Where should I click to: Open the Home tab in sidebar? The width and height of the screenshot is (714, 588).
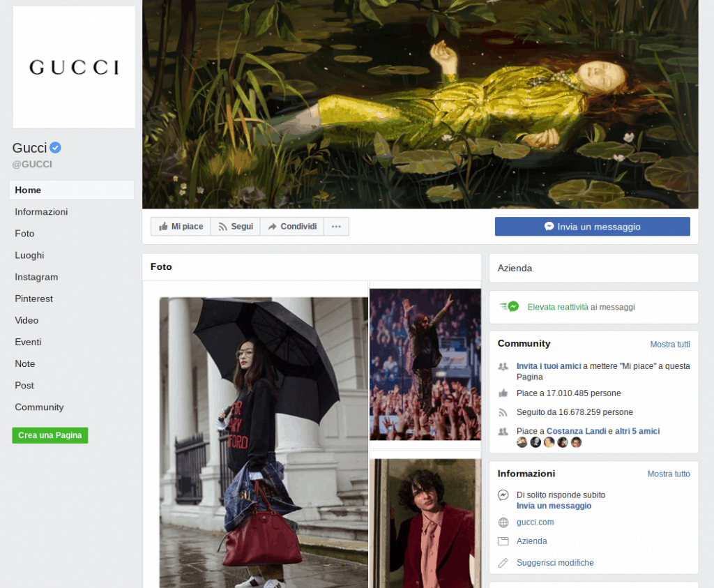point(72,190)
